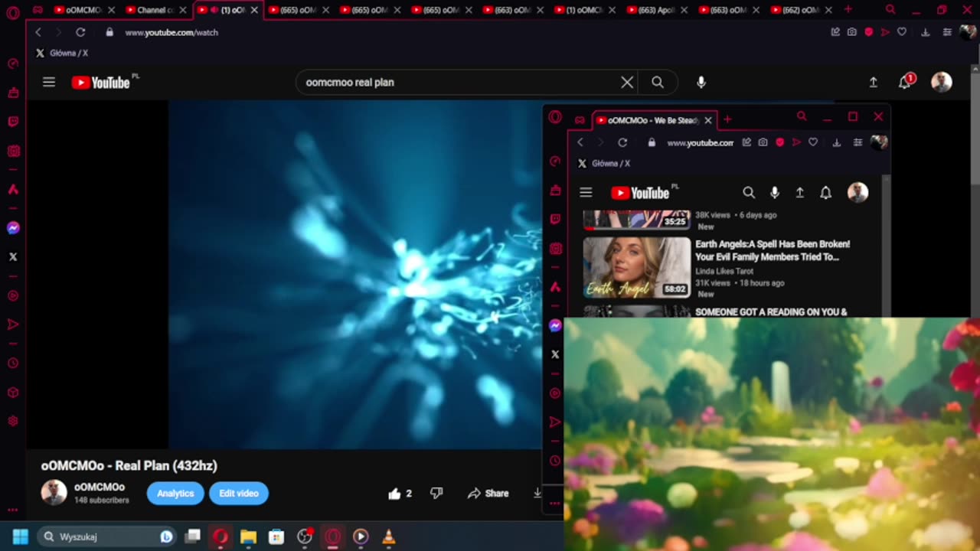Open oOMCMOo channel name link
Image resolution: width=980 pixels, height=551 pixels.
[x=100, y=487]
